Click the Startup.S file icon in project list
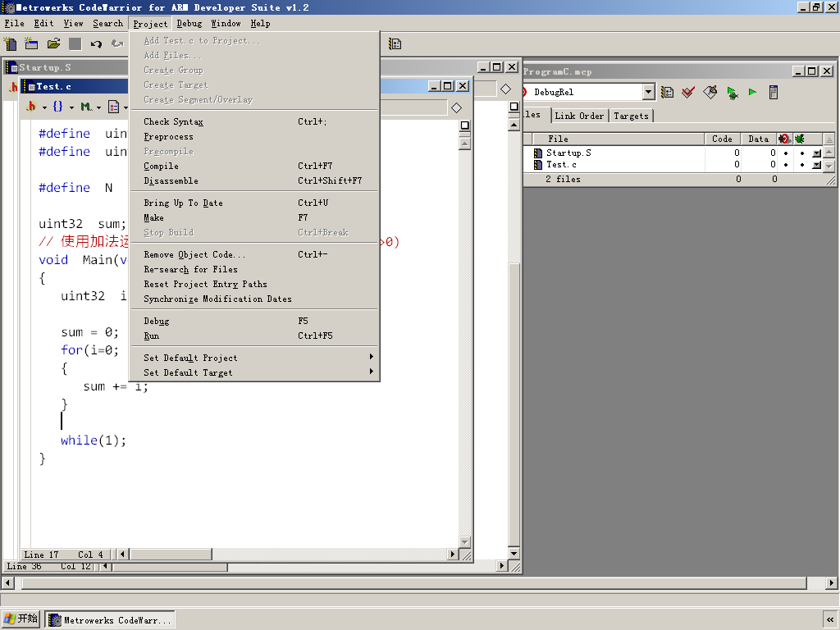The height and width of the screenshot is (630, 840). click(x=538, y=153)
